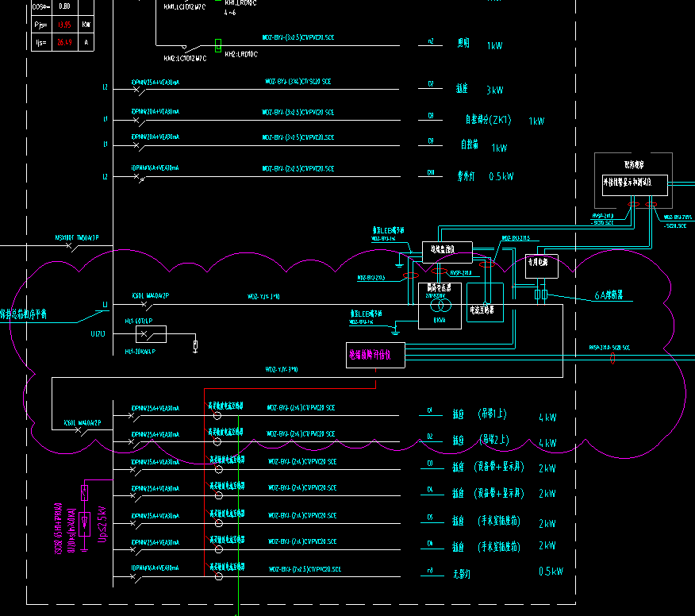Viewport: 695px width, 616px height.
Task: Select the 6A熔断器 fuse label
Action: point(609,295)
